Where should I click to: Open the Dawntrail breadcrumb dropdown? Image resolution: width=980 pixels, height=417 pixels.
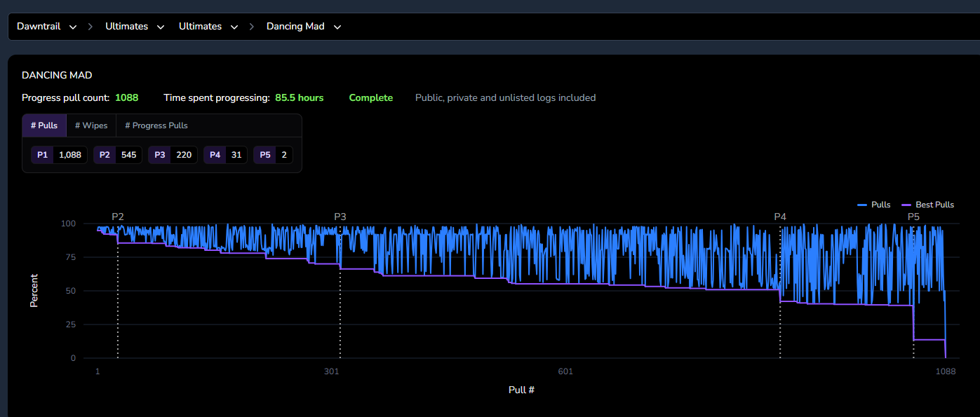(47, 27)
